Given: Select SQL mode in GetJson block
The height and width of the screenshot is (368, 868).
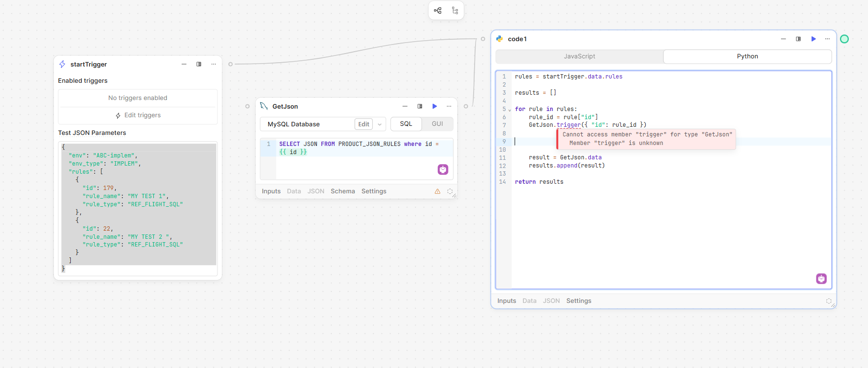Looking at the screenshot, I should pyautogui.click(x=406, y=124).
